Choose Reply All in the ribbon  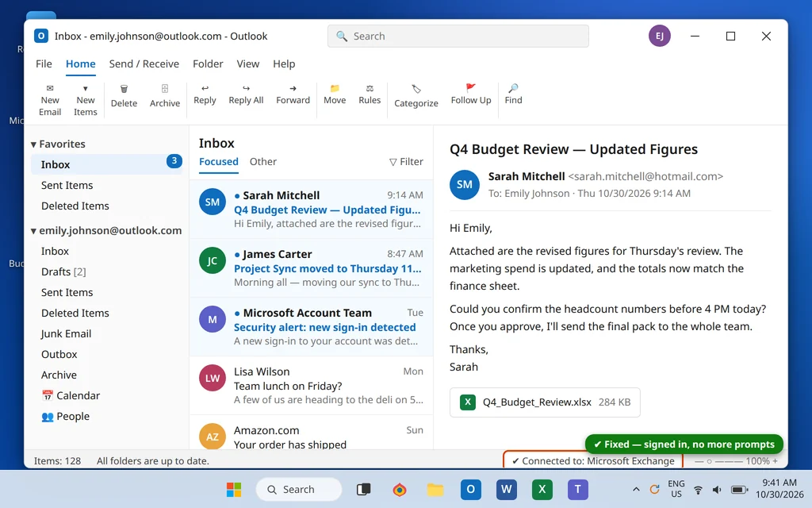[x=246, y=95]
